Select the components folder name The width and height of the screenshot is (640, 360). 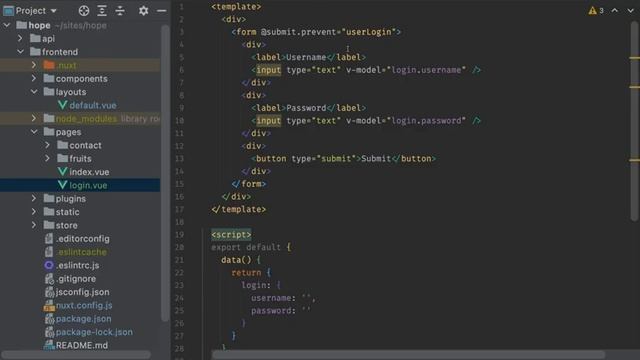(x=82, y=78)
